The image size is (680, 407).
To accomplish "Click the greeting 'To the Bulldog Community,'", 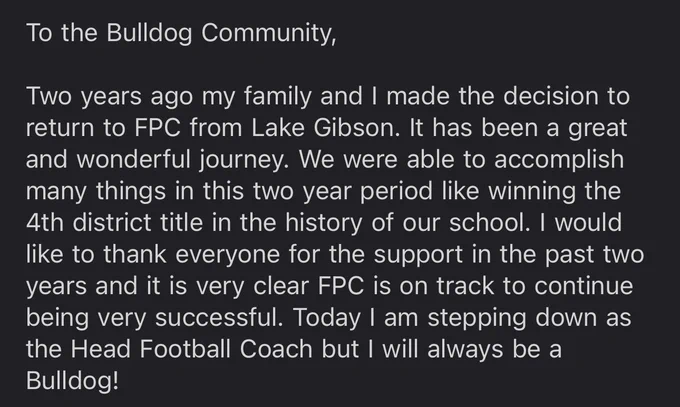I will pyautogui.click(x=181, y=33).
